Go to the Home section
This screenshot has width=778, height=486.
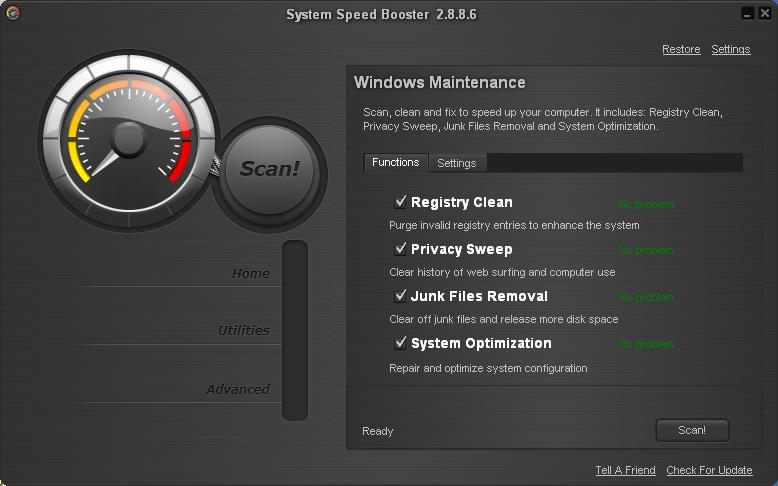[x=251, y=274]
